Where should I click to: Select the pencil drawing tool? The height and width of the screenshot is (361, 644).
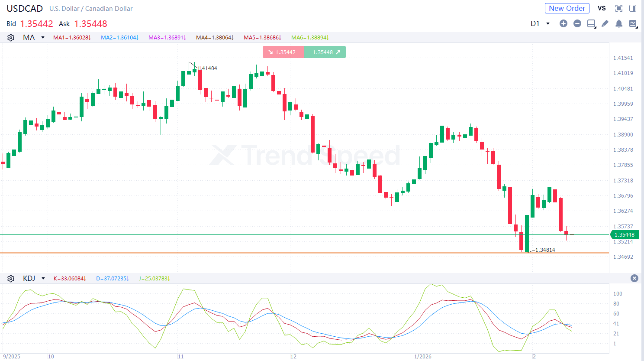point(605,23)
